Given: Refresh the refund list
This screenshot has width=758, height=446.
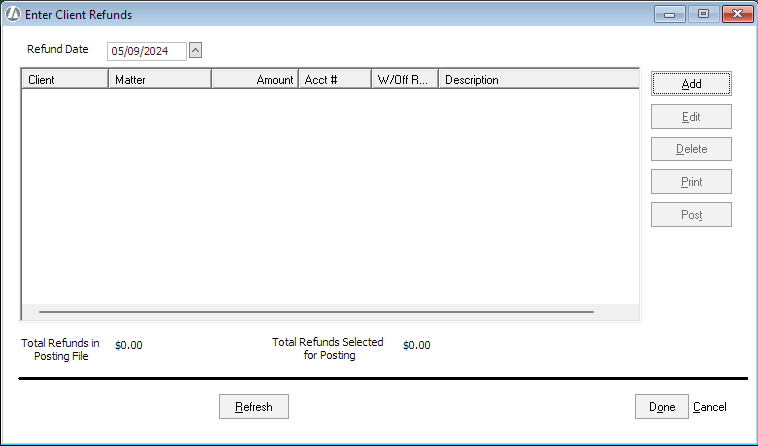Looking at the screenshot, I should pyautogui.click(x=254, y=406).
